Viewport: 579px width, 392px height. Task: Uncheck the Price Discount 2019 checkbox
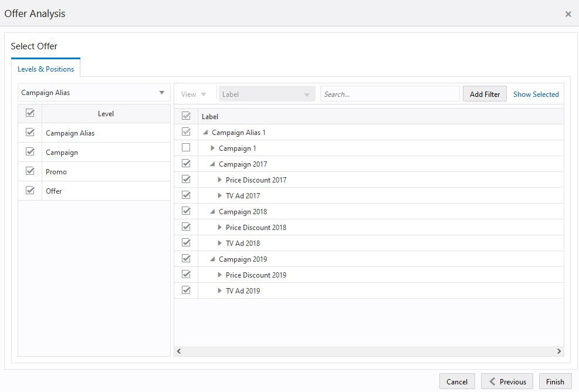click(186, 275)
